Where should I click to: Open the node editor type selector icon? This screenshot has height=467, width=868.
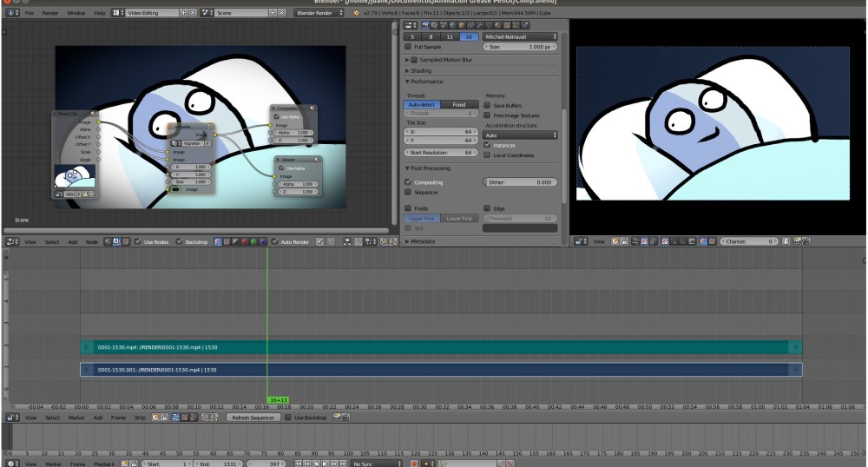12,241
